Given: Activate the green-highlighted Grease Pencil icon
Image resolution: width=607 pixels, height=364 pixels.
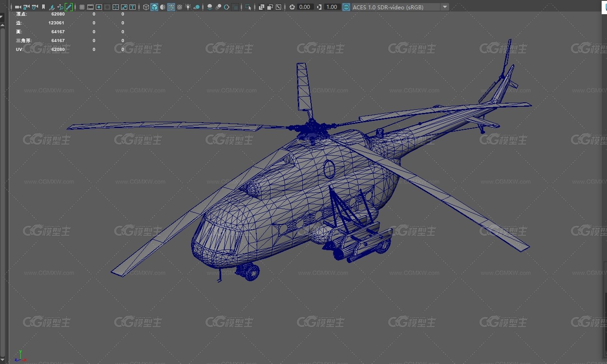Looking at the screenshot, I should click(x=69, y=7).
